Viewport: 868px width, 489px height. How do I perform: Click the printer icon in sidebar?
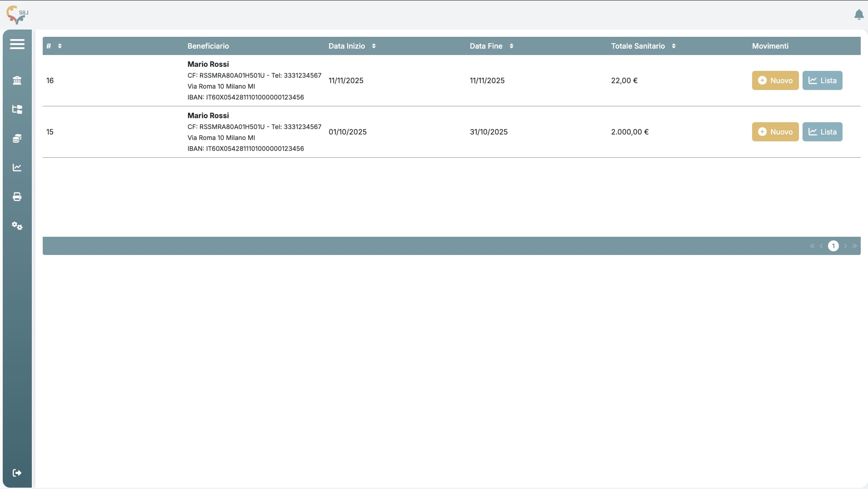coord(17,197)
